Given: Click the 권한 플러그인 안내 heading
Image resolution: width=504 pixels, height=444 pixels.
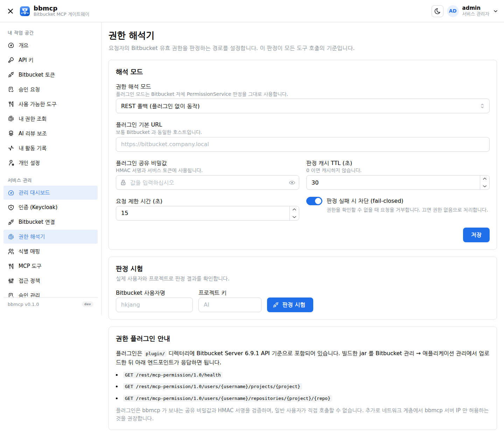Looking at the screenshot, I should point(143,338).
